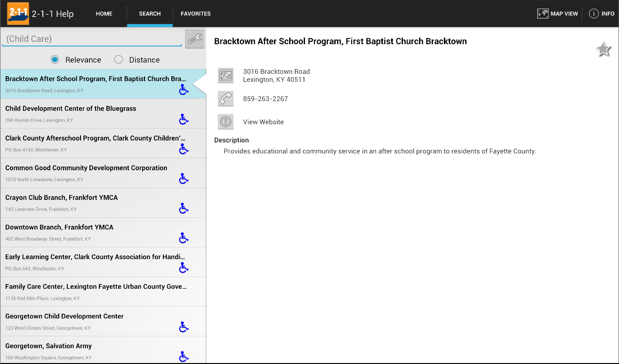
Task: Click wheelchair icon on Downtown Branch row
Action: coord(184,238)
